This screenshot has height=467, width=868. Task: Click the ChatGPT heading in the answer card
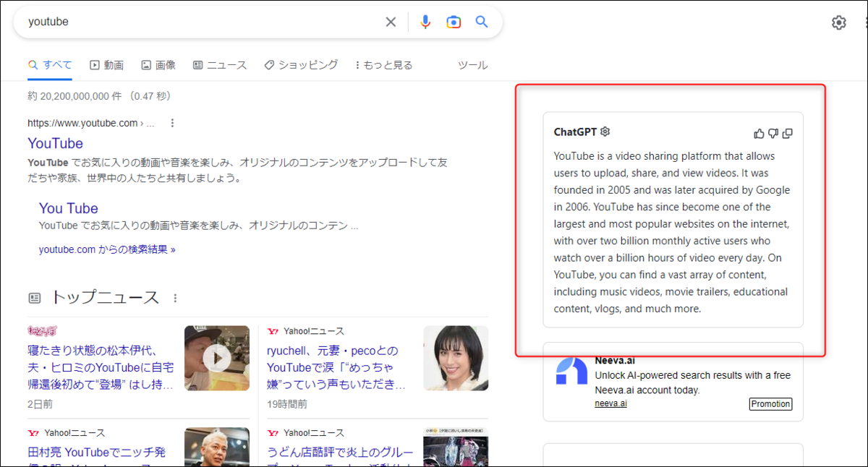575,132
